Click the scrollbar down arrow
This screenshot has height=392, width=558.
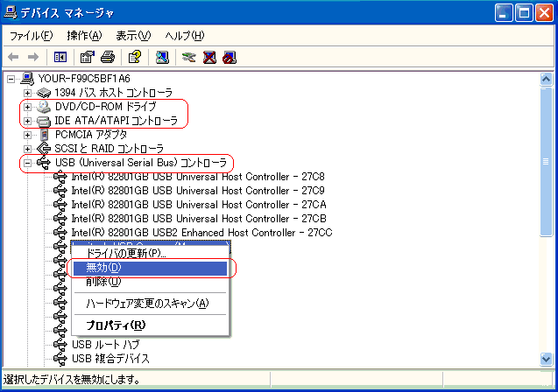[x=546, y=359]
